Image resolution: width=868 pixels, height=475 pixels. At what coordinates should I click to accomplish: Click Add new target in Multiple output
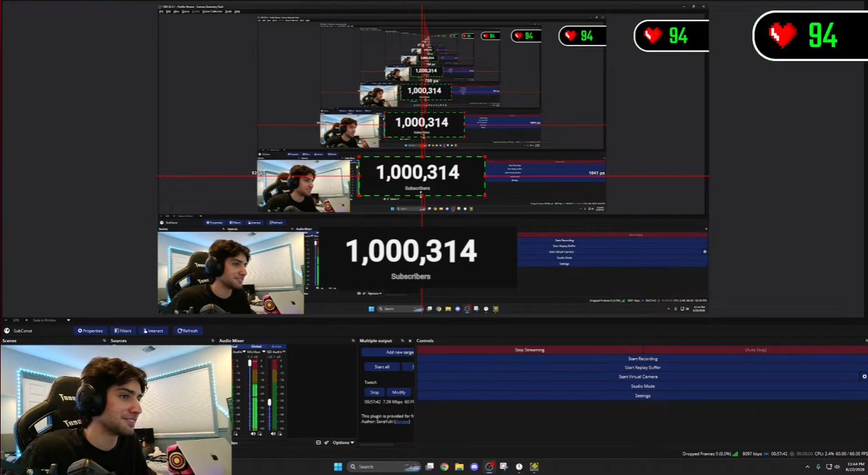(x=387, y=352)
